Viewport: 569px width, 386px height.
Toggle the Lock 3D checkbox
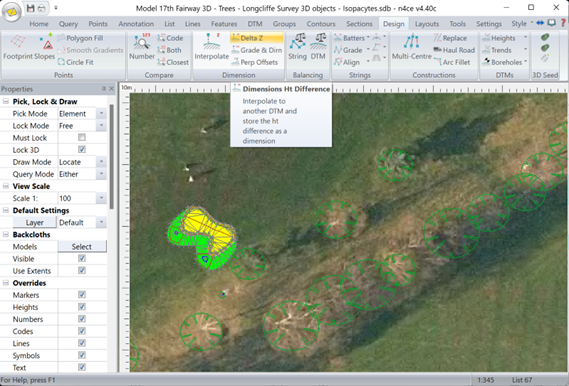tap(82, 149)
